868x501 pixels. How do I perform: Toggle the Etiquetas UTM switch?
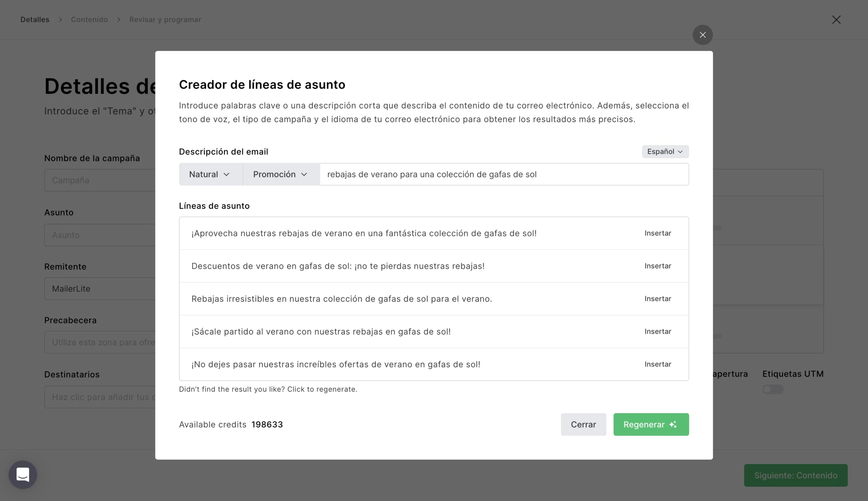773,389
